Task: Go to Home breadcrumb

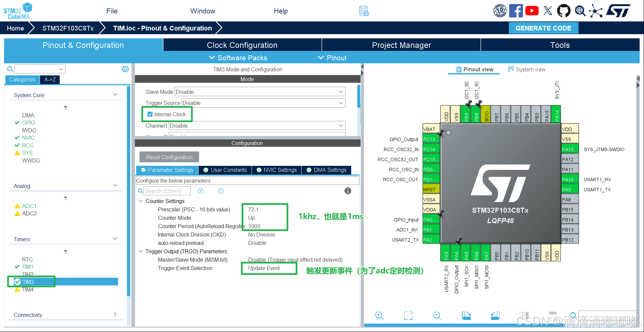Action: click(x=15, y=28)
